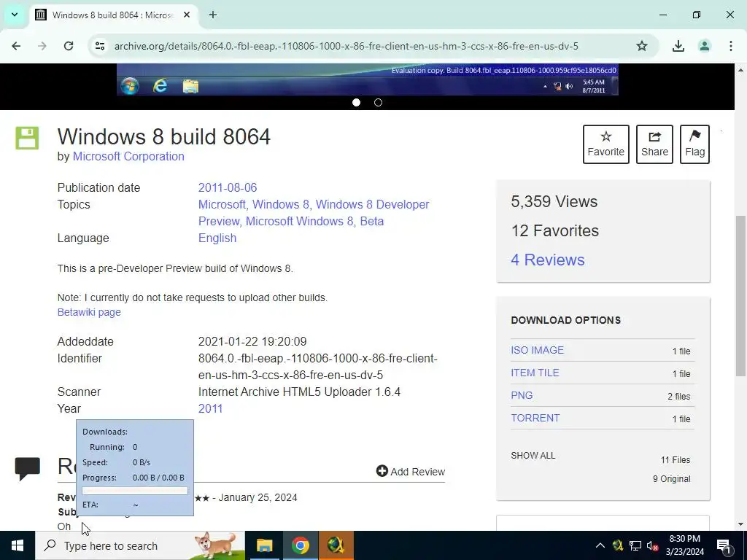
Task: Open the network tray icon
Action: click(635, 545)
